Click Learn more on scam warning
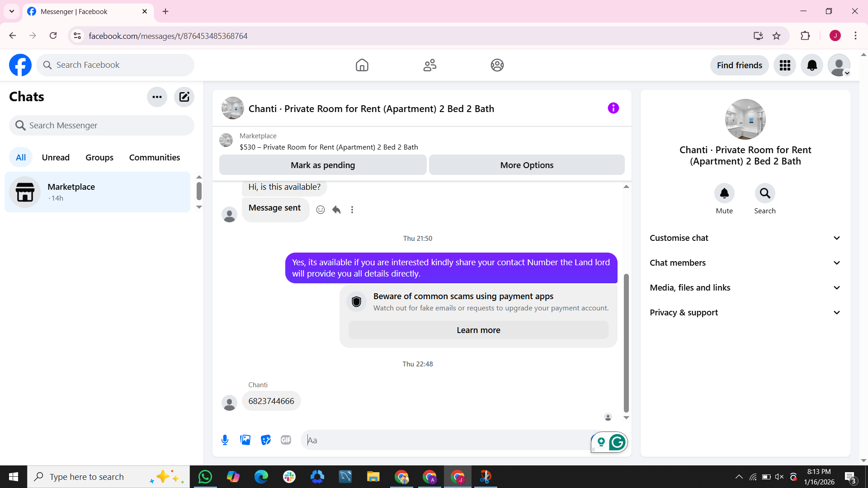Viewport: 868px width, 488px height. coord(478,330)
